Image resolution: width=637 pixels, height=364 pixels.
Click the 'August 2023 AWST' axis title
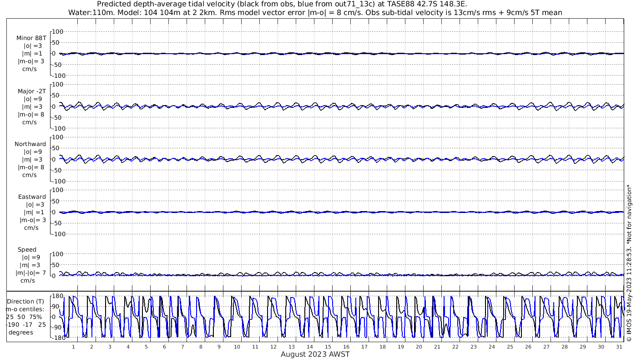(x=315, y=354)
